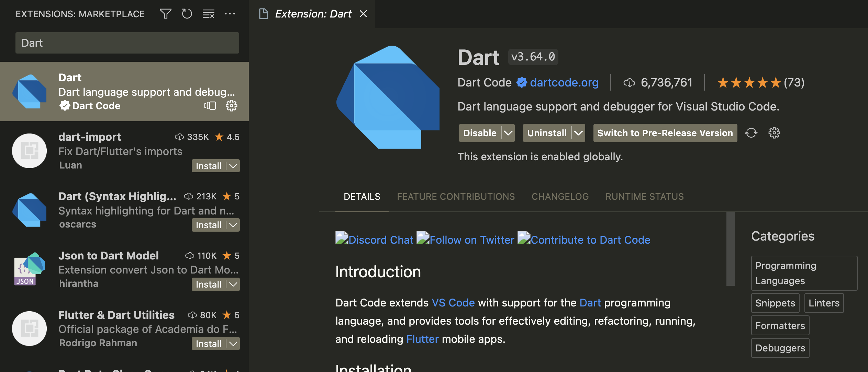Open the Views and More Actions ellipsis

(230, 14)
